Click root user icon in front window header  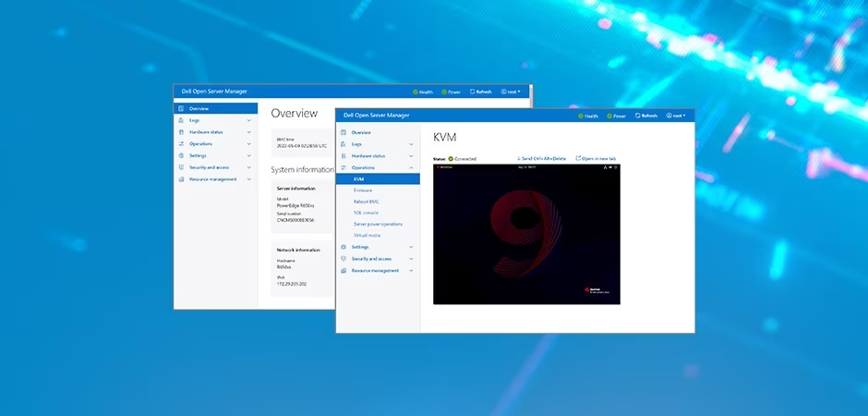pos(669,116)
